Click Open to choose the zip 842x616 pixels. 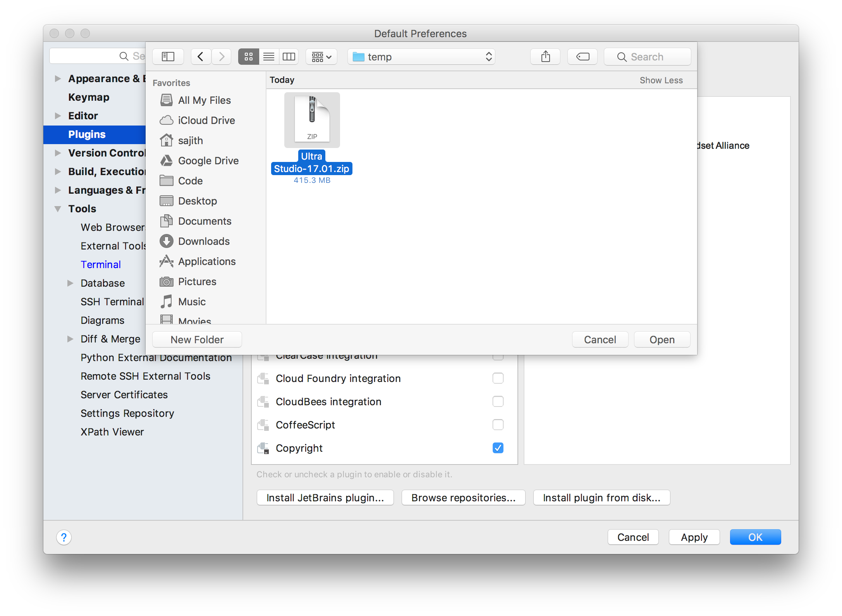coord(662,339)
